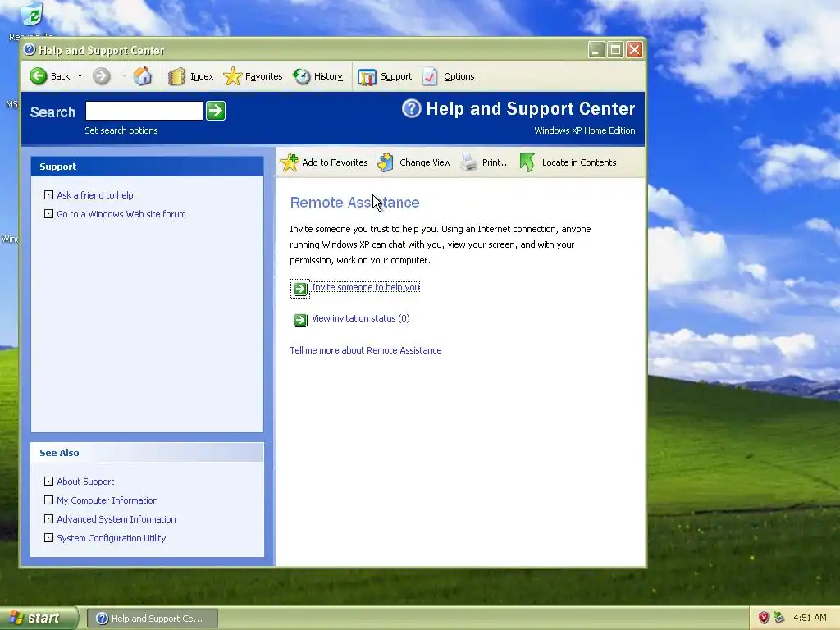Minimize the Help and Support Center window
Viewport: 840px width, 630px height.
point(596,50)
